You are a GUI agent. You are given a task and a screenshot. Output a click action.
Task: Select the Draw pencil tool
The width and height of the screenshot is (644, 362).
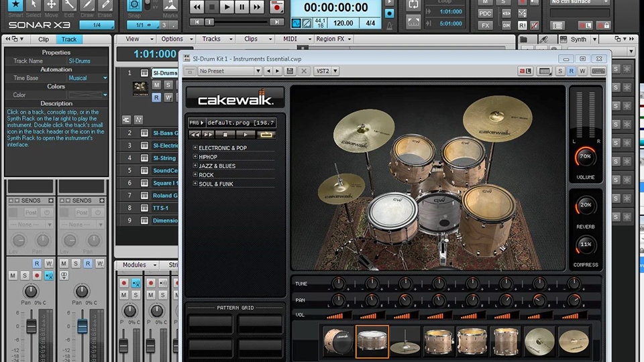[87, 5]
